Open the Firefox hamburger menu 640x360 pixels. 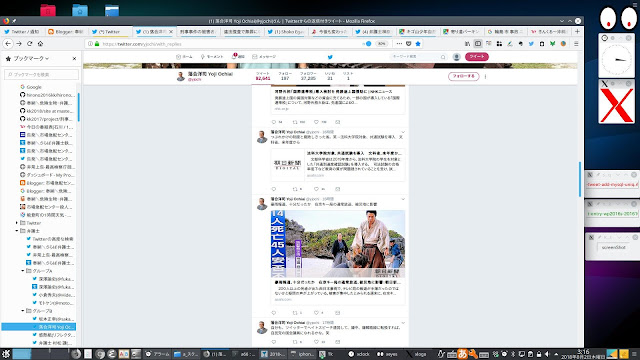[x=576, y=44]
